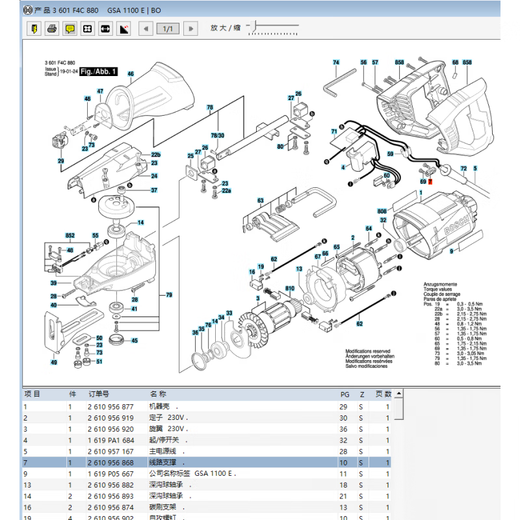Click part label 37 in diagram
Screen dimensions: 520x520
point(154,190)
